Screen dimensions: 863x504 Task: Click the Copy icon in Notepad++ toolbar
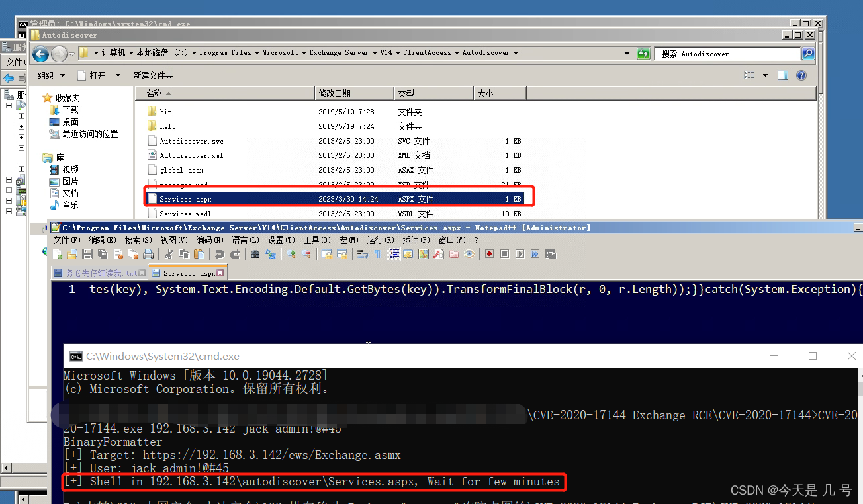tap(184, 254)
